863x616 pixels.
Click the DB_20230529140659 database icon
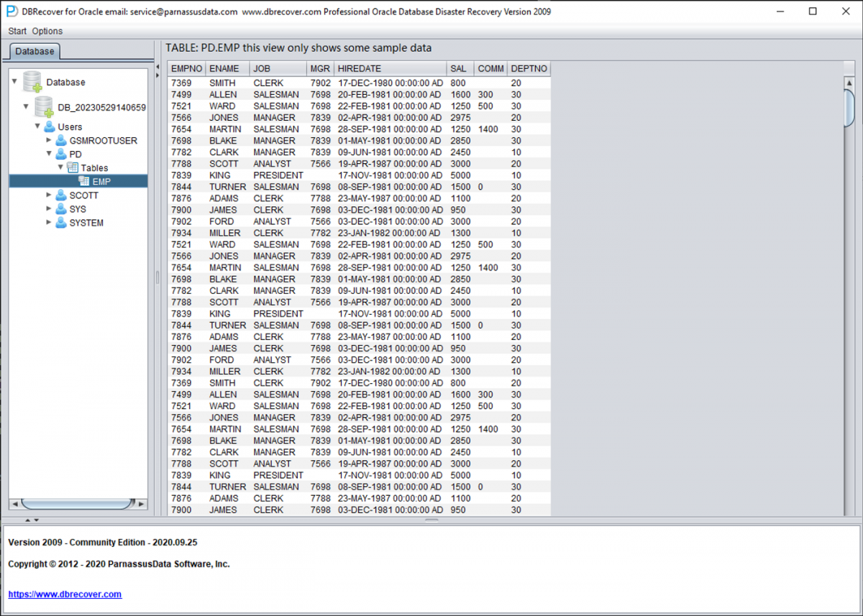tap(43, 106)
